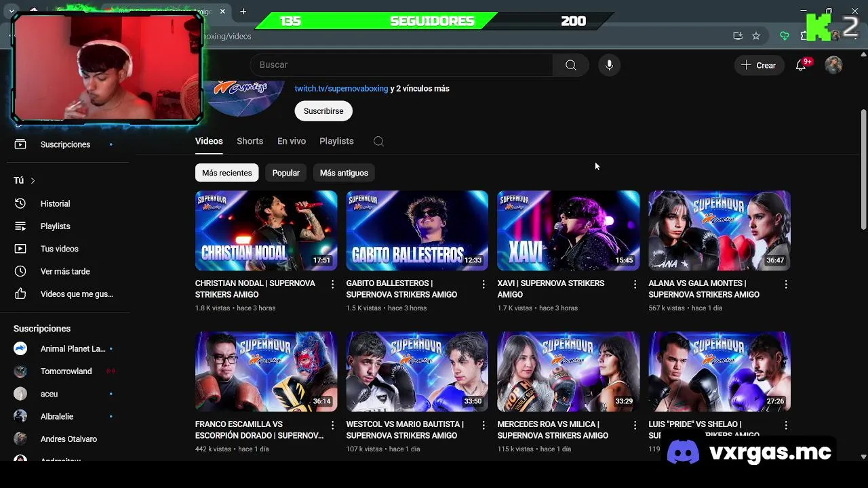
Task: Switch to the Videos tab
Action: (x=209, y=141)
